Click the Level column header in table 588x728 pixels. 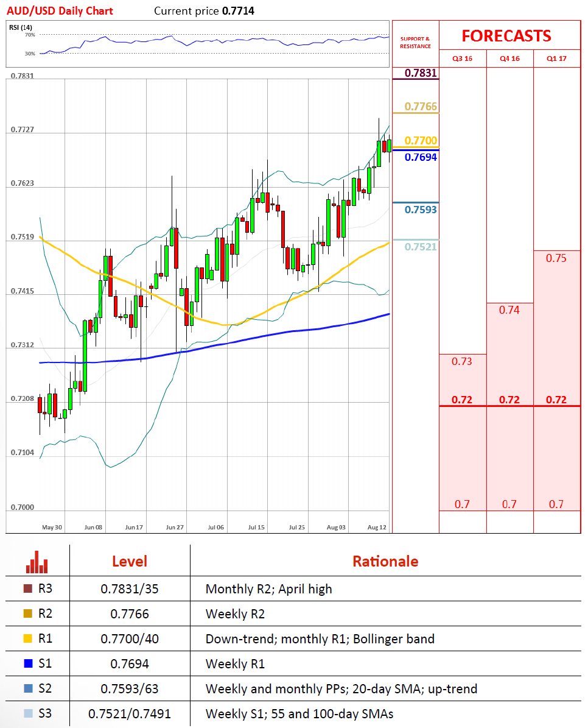click(129, 561)
